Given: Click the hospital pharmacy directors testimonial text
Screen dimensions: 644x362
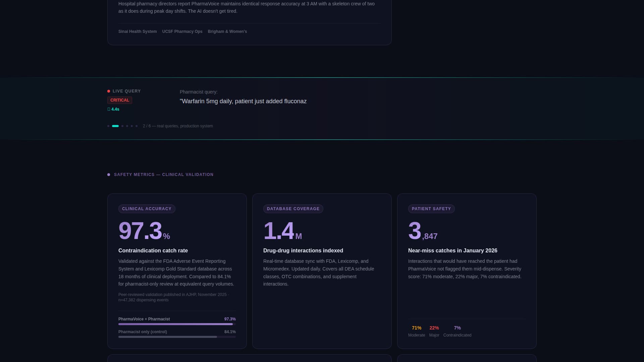Looking at the screenshot, I should click(x=247, y=7).
